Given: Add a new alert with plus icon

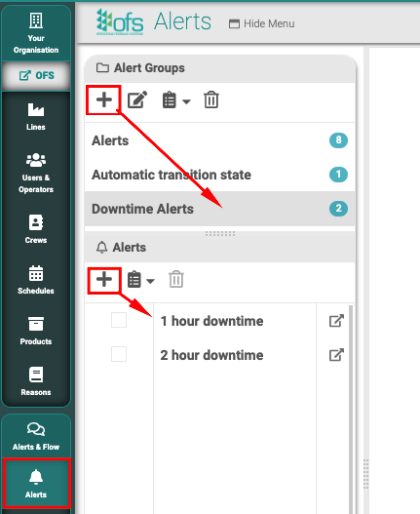Looking at the screenshot, I should [x=104, y=280].
